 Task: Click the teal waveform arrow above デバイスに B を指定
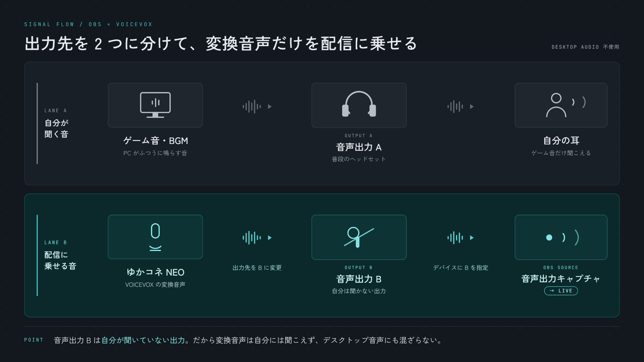[x=460, y=238]
